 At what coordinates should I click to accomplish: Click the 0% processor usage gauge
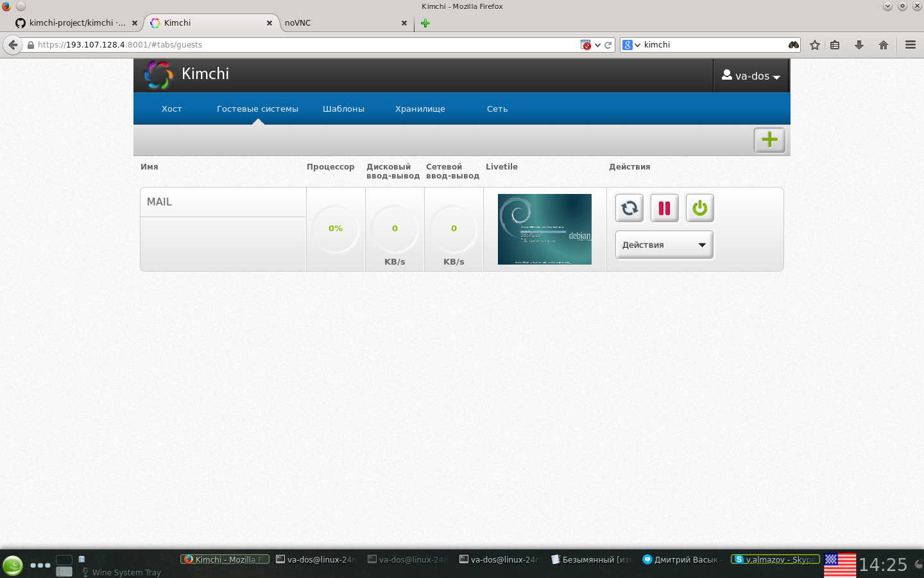click(336, 229)
